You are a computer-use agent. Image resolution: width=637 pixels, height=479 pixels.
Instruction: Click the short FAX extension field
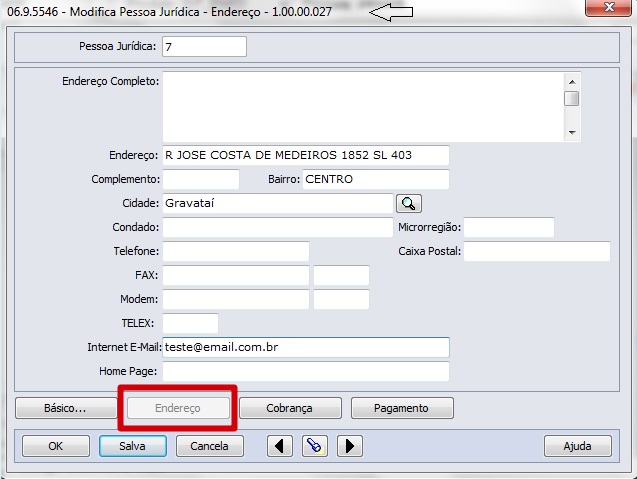tap(341, 275)
